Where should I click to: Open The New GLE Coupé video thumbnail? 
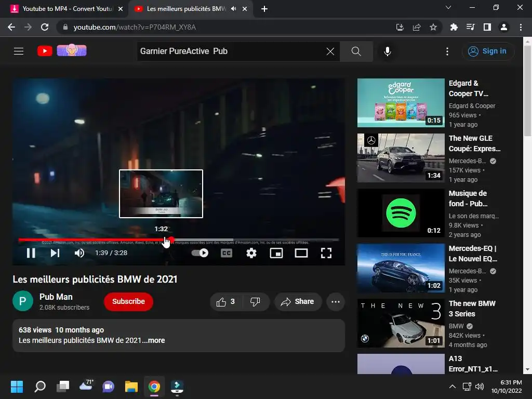pyautogui.click(x=401, y=158)
